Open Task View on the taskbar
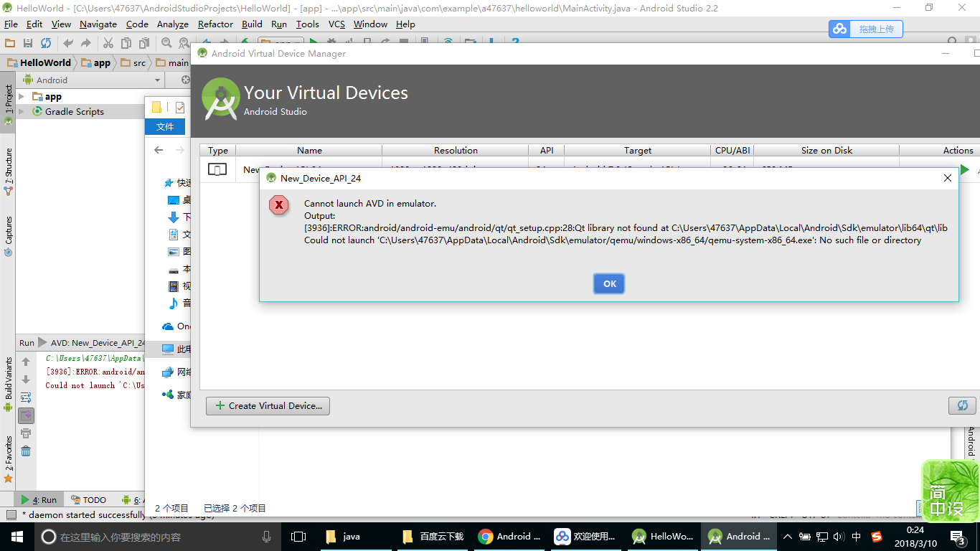This screenshot has height=551, width=980. pyautogui.click(x=298, y=536)
